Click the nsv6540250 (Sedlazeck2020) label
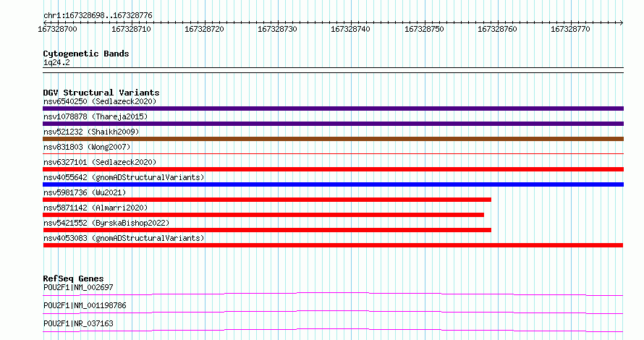 tap(100, 101)
